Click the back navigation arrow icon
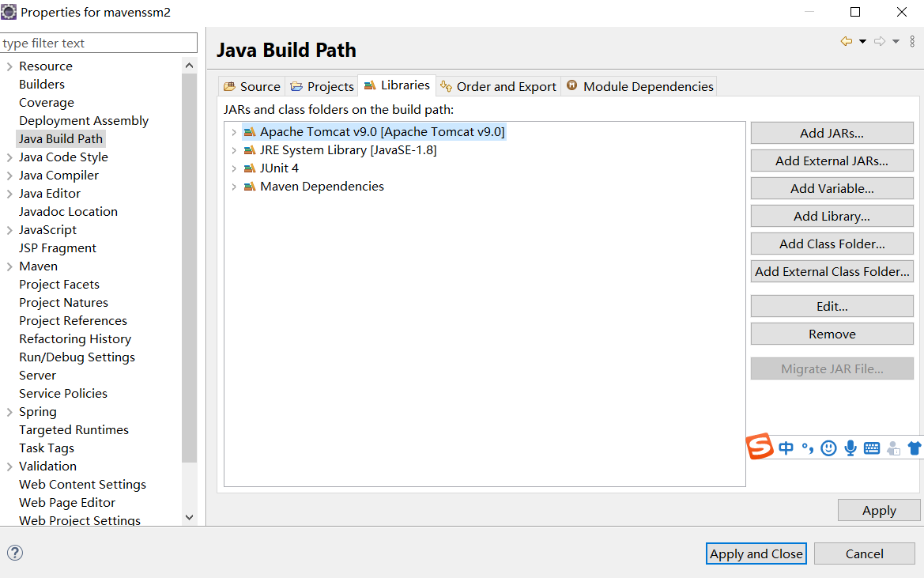 [x=847, y=41]
